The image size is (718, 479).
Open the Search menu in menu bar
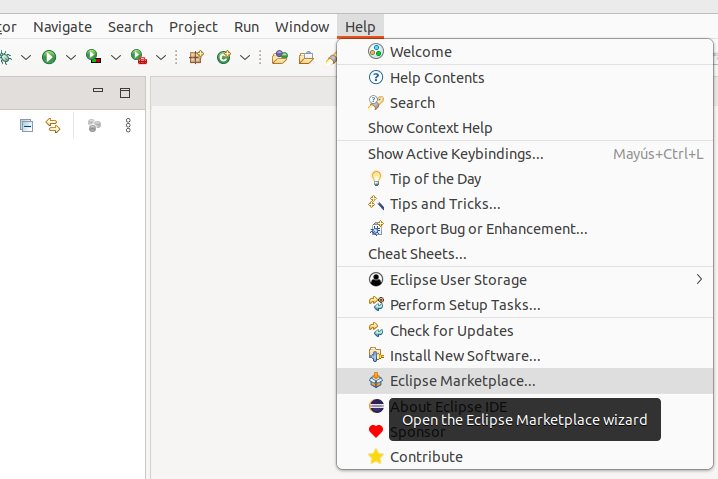coord(131,27)
